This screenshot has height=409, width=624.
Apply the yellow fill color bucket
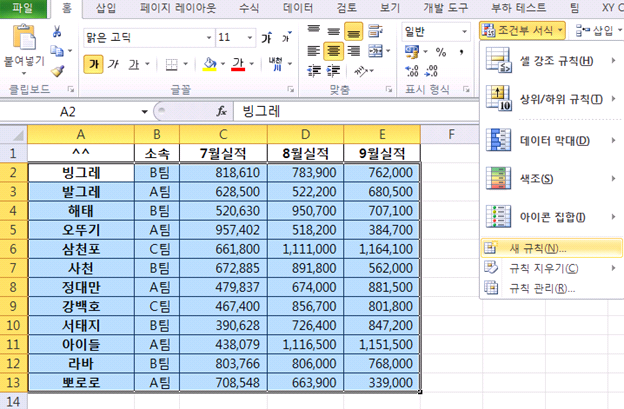tap(209, 64)
